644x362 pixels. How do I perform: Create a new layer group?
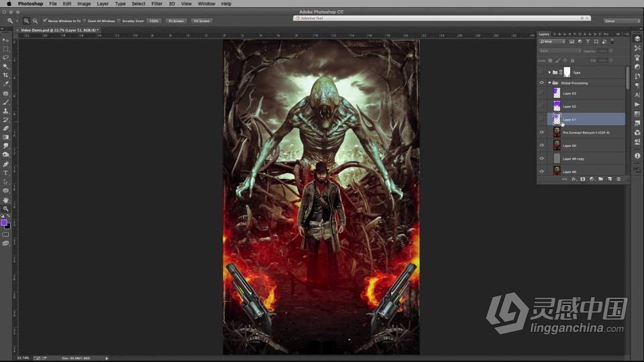click(601, 179)
